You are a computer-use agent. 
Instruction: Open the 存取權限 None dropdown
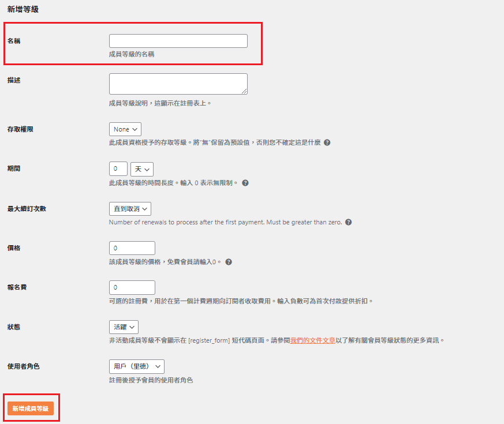coord(125,129)
